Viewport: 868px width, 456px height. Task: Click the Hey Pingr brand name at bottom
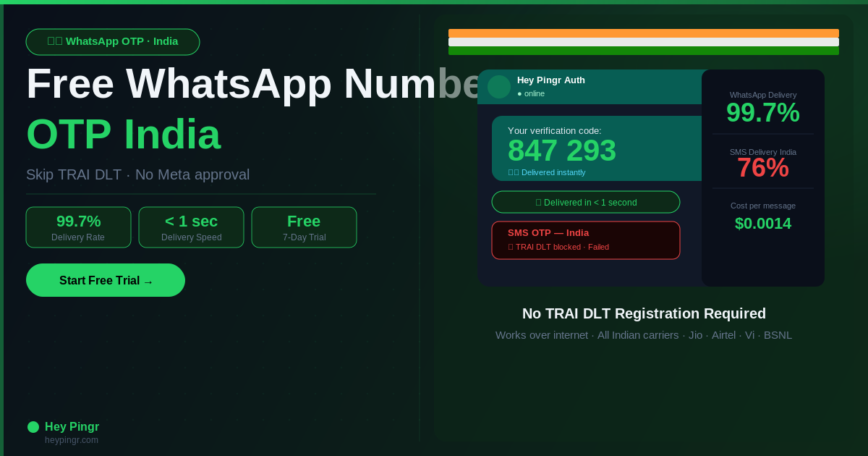click(72, 427)
